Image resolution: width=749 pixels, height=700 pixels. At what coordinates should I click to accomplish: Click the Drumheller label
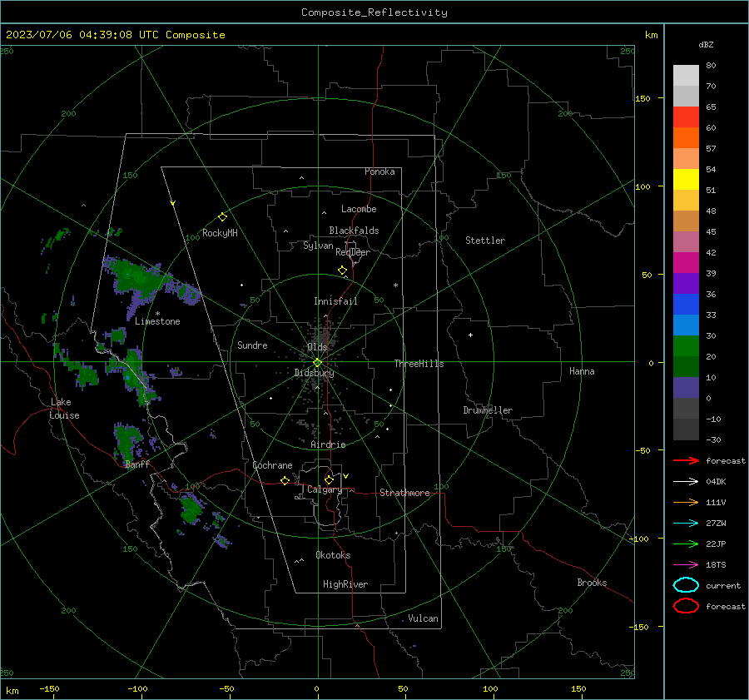click(x=488, y=410)
